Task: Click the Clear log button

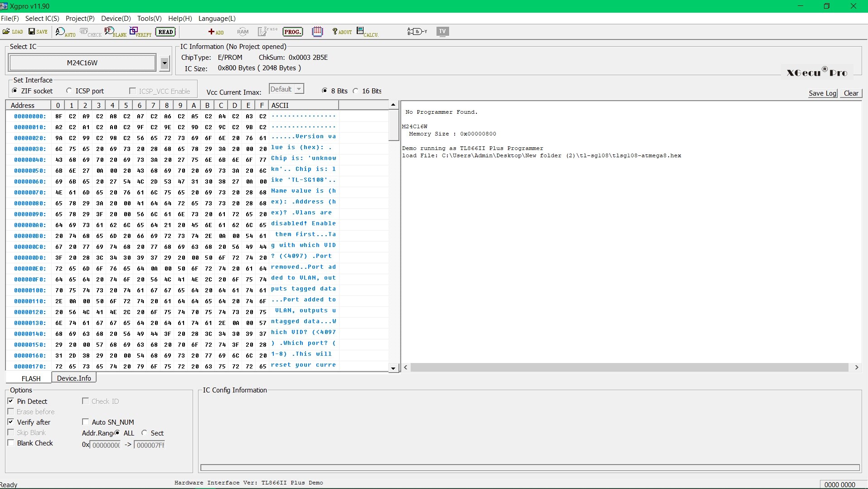Action: pyautogui.click(x=851, y=93)
